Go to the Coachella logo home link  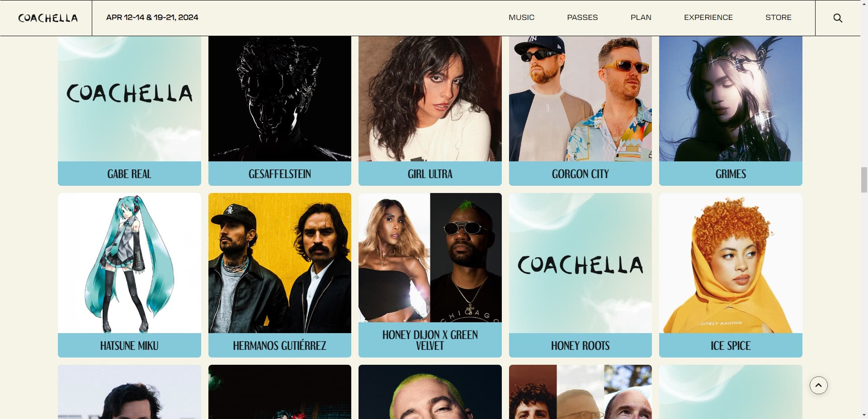point(48,18)
